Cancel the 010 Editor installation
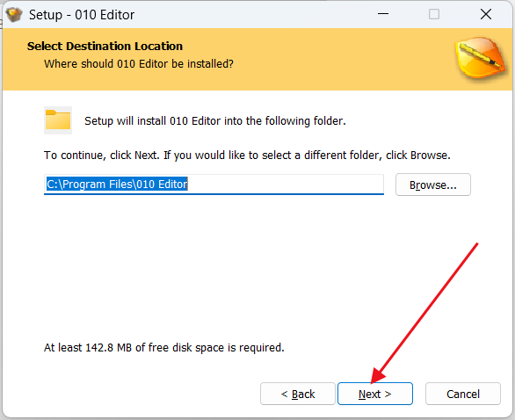This screenshot has height=420, width=515. pyautogui.click(x=463, y=394)
